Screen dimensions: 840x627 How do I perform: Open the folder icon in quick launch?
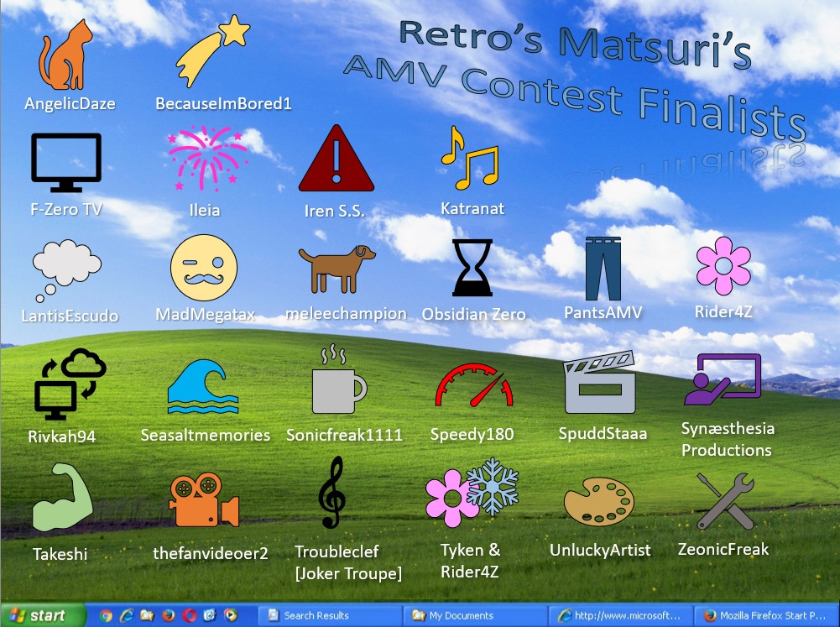click(147, 616)
